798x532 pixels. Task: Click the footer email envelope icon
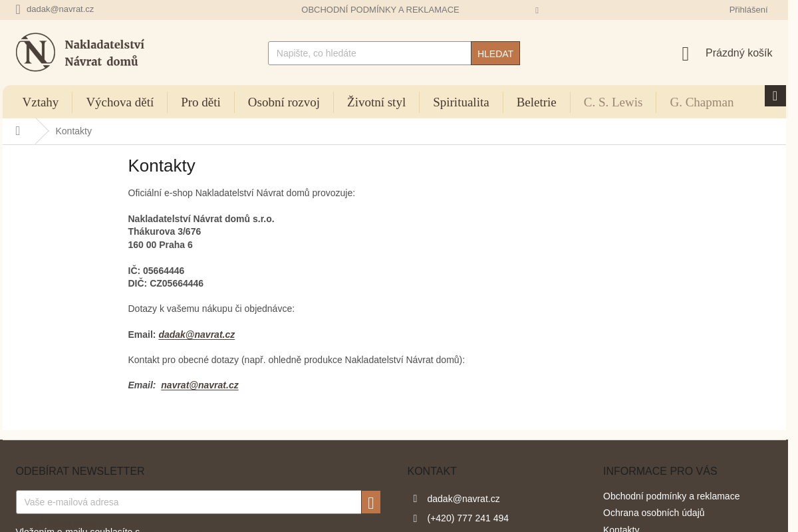point(415,499)
